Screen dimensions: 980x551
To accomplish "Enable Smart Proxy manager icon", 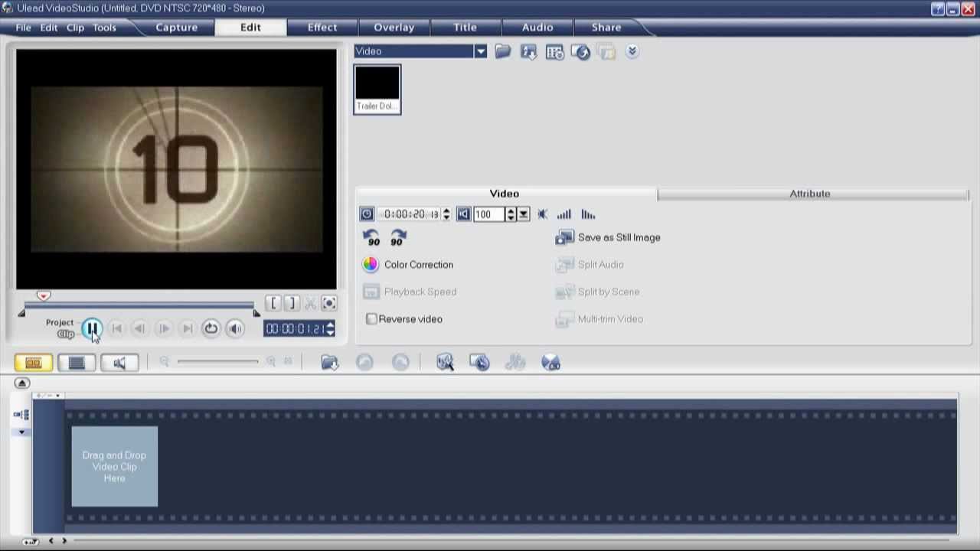I will click(445, 363).
